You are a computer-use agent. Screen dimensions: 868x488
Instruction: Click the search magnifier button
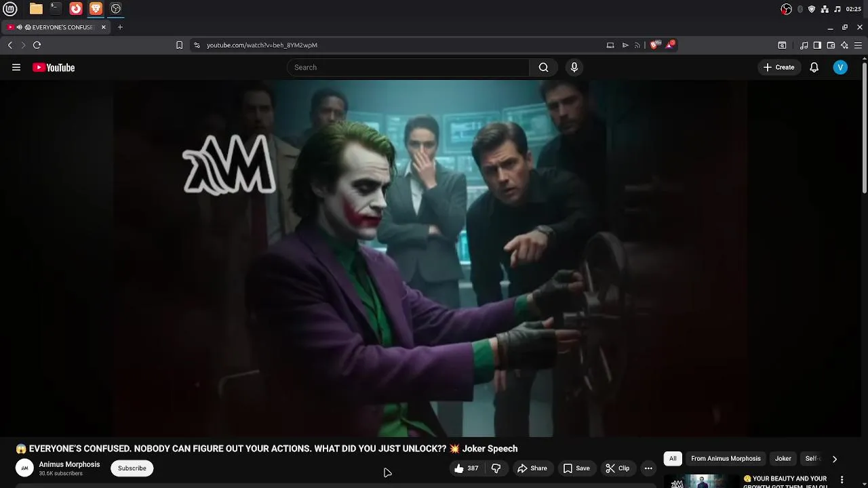tap(543, 67)
